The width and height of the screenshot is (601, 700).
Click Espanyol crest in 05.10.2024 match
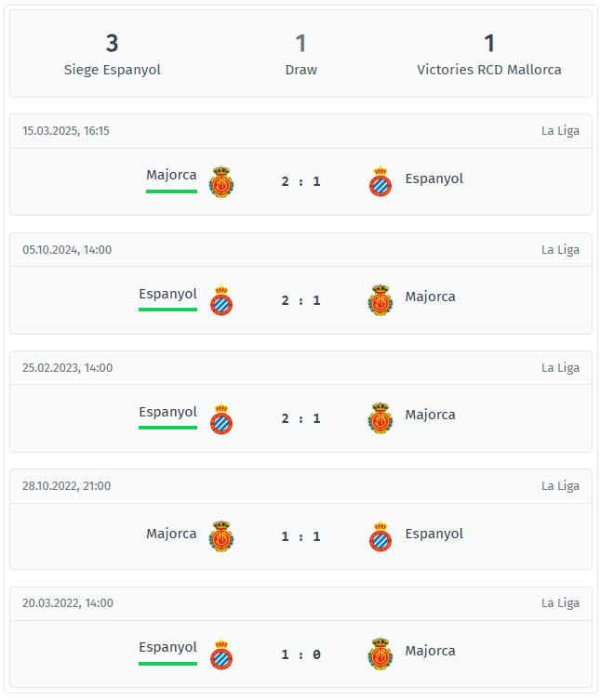pos(221,300)
